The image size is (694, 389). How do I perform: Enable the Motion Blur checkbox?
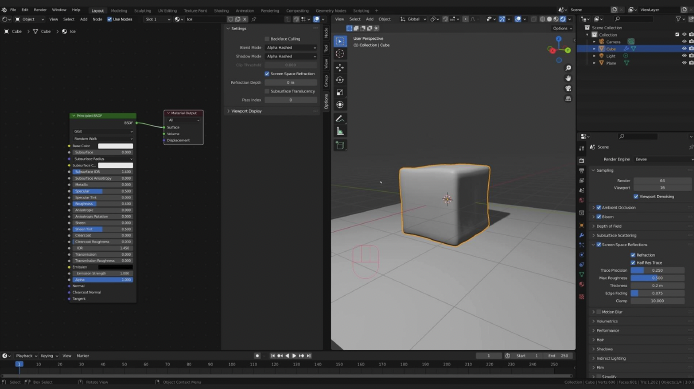pos(599,312)
